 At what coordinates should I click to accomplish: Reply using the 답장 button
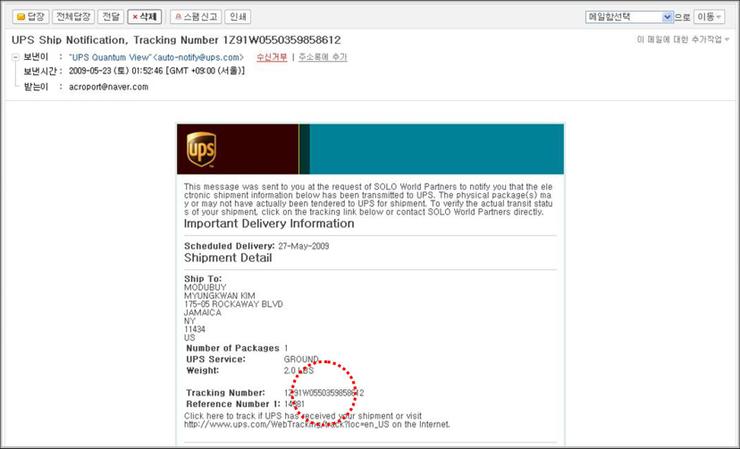pyautogui.click(x=31, y=17)
